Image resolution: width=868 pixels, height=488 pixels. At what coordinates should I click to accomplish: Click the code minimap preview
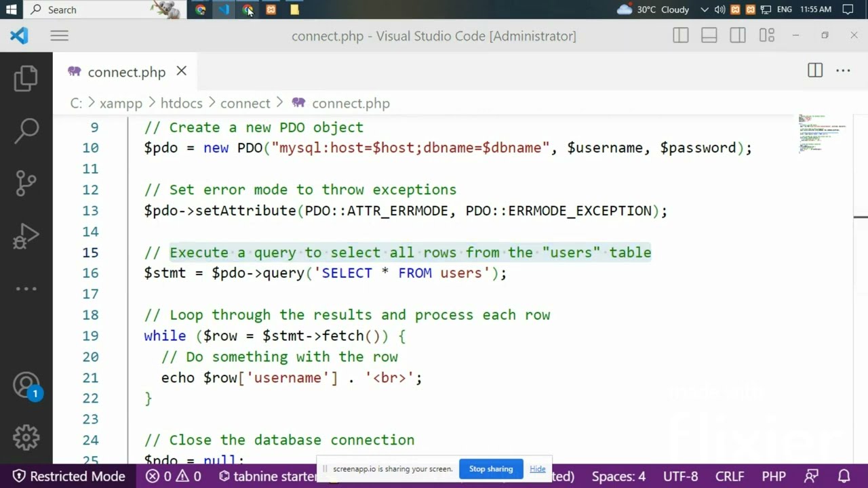(x=822, y=134)
